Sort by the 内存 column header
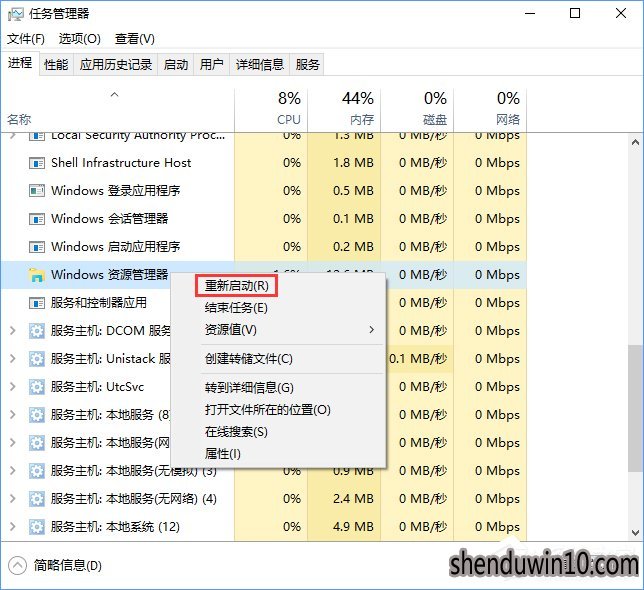644x590 pixels. (344, 110)
